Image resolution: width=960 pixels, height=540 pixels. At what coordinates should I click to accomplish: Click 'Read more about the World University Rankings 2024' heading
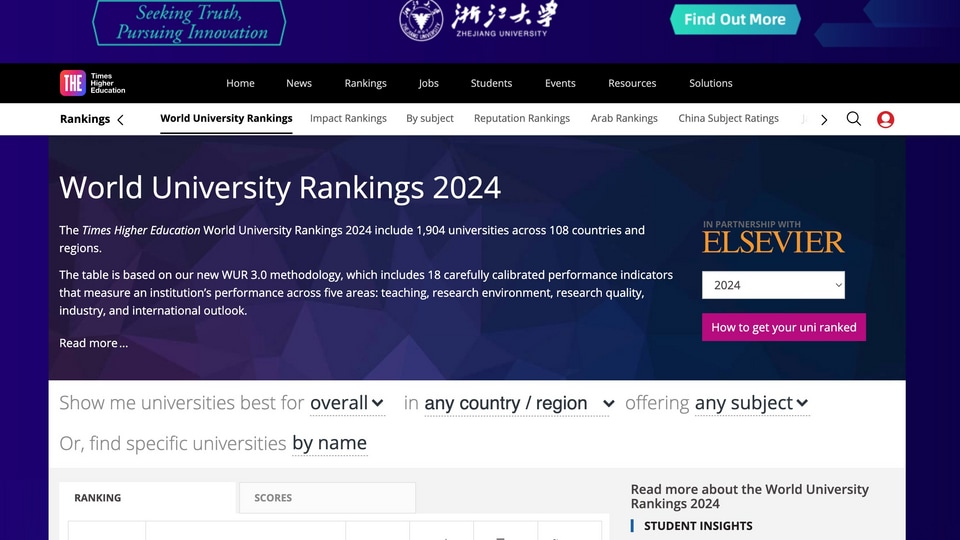pos(749,497)
